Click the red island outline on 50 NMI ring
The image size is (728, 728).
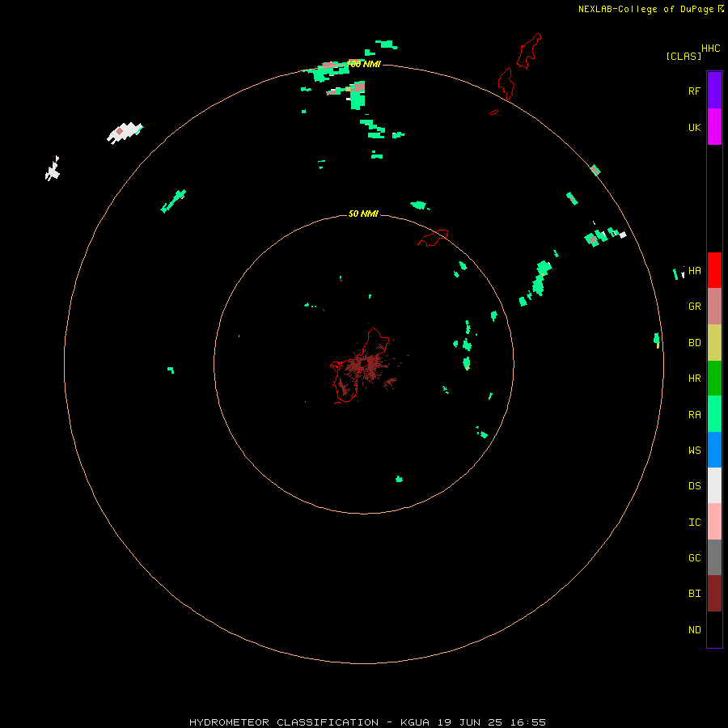434,238
